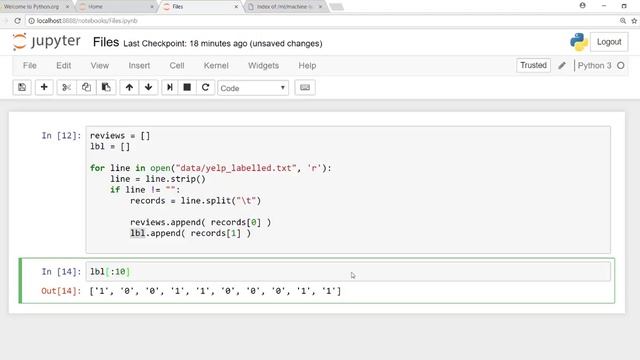640x360 pixels.
Task: Click the Trusted notebook button
Action: pyautogui.click(x=533, y=65)
